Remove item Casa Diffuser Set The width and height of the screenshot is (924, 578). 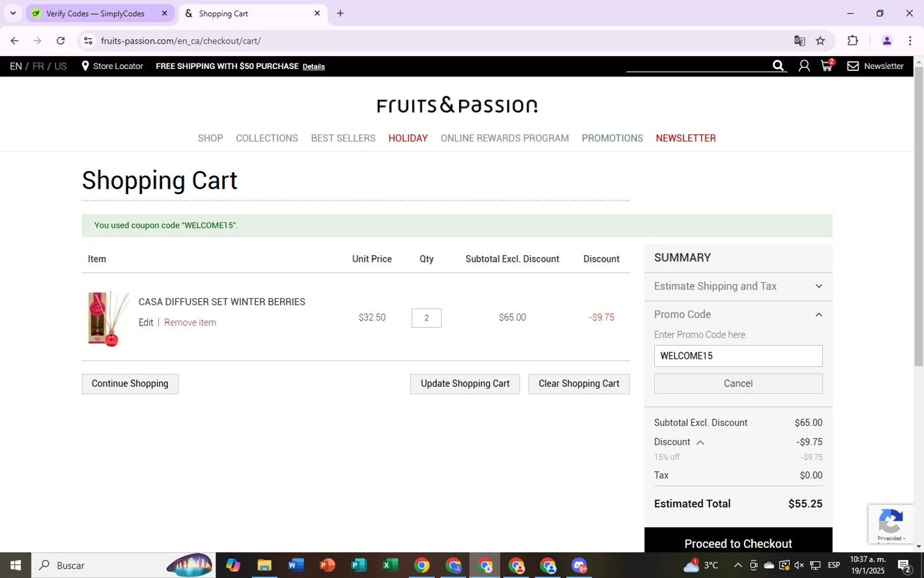point(190,323)
